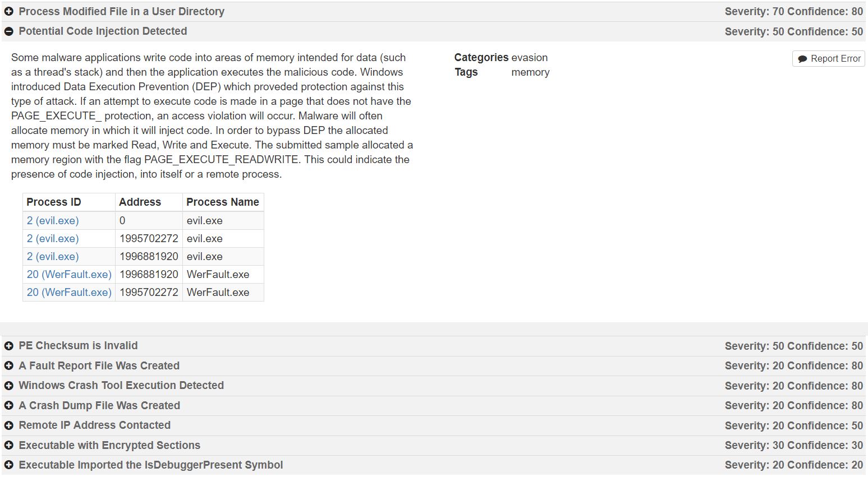
Task: Open the last 20 (WerFault.exe) process link
Action: (x=69, y=292)
